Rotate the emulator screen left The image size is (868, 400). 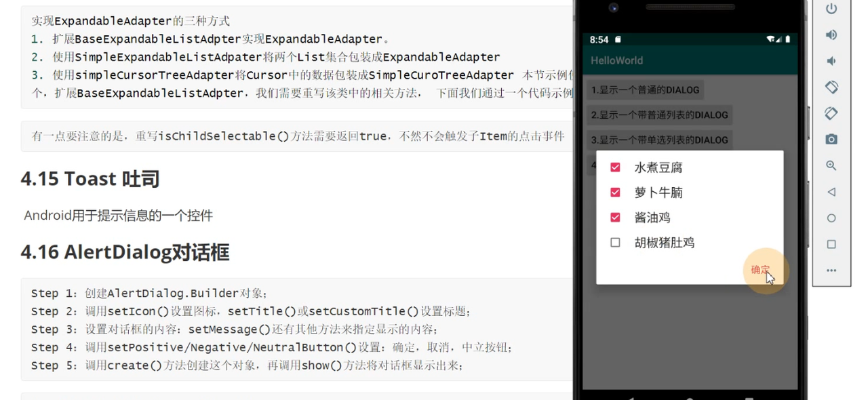pyautogui.click(x=831, y=87)
